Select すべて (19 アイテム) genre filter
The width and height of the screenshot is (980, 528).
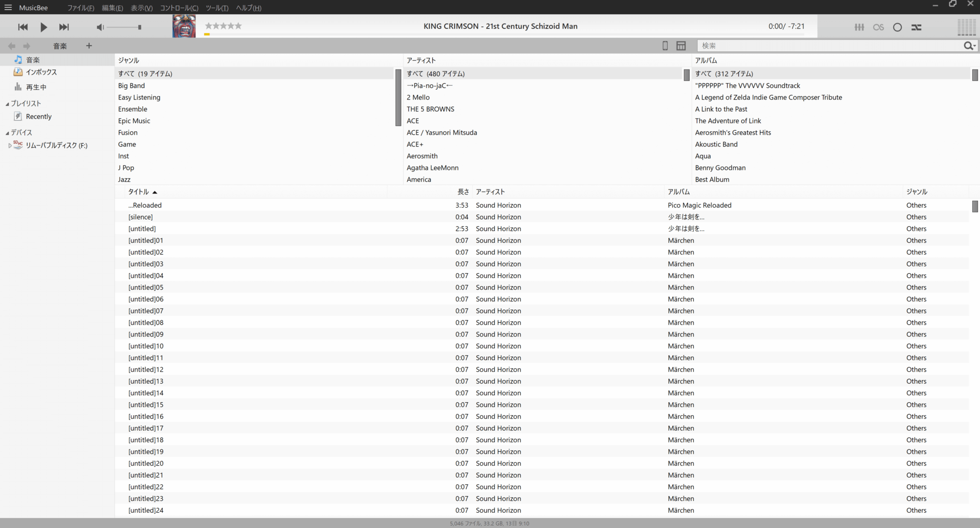tap(255, 74)
